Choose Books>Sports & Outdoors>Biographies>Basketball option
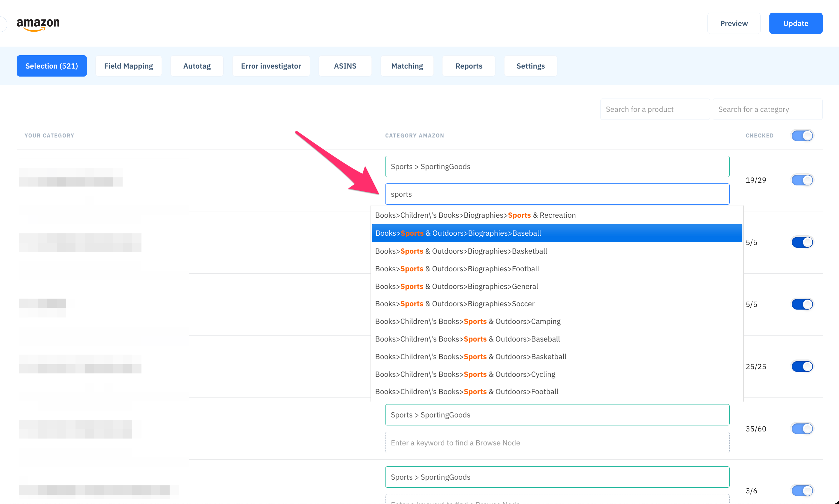This screenshot has height=504, width=839. point(557,251)
